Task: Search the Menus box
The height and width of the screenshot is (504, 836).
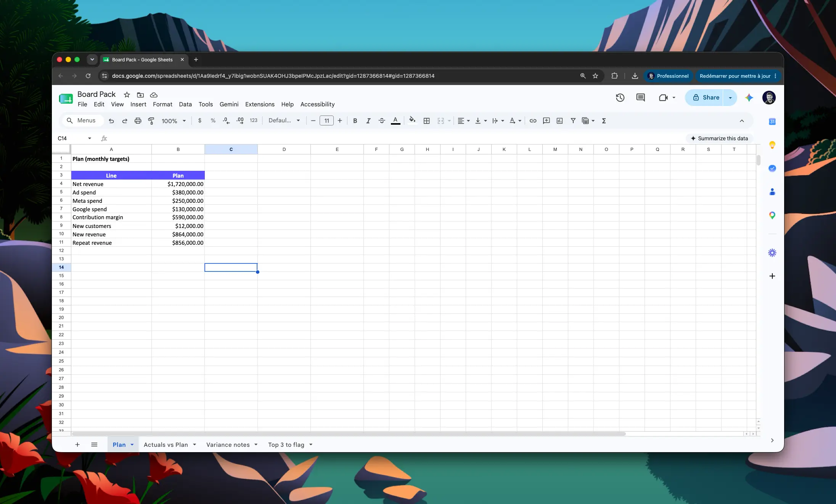Action: tap(82, 120)
